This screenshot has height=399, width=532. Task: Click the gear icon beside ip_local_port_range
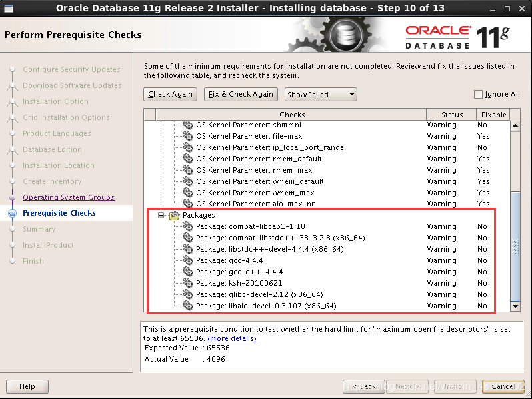tap(187, 147)
